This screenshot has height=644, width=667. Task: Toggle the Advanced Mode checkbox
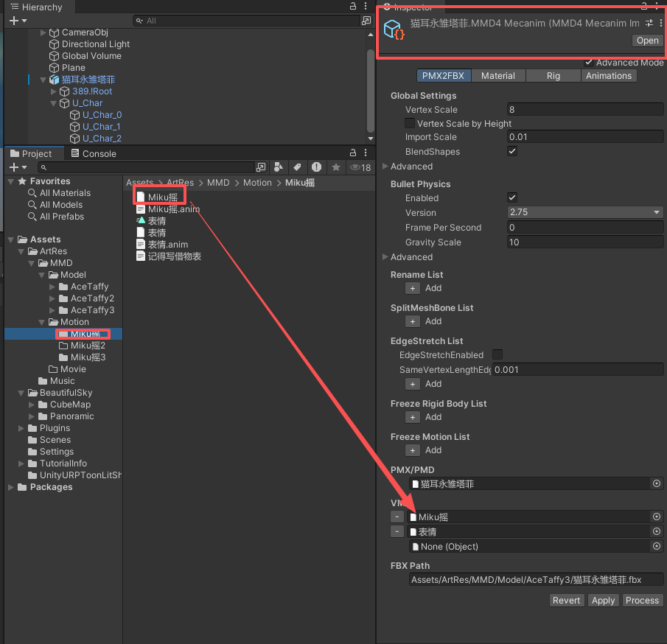click(x=589, y=62)
